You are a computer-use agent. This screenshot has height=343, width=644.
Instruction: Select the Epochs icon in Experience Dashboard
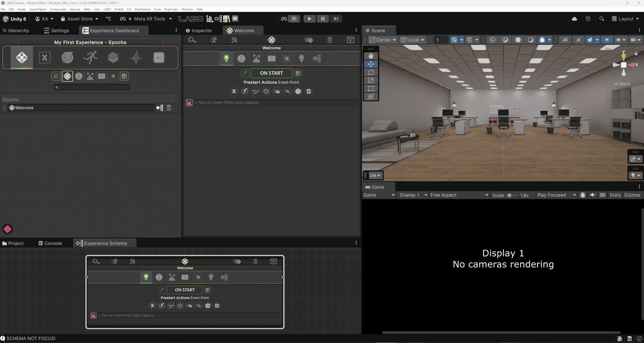pyautogui.click(x=22, y=58)
